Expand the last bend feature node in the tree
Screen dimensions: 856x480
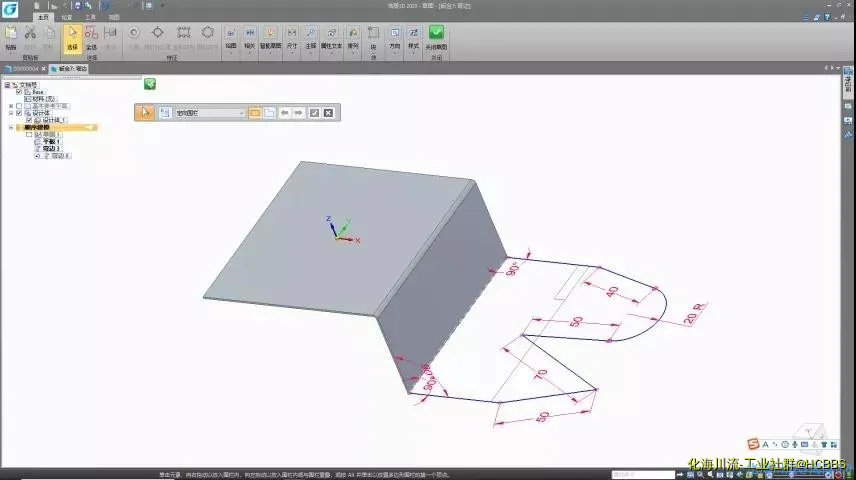pyautogui.click(x=37, y=155)
